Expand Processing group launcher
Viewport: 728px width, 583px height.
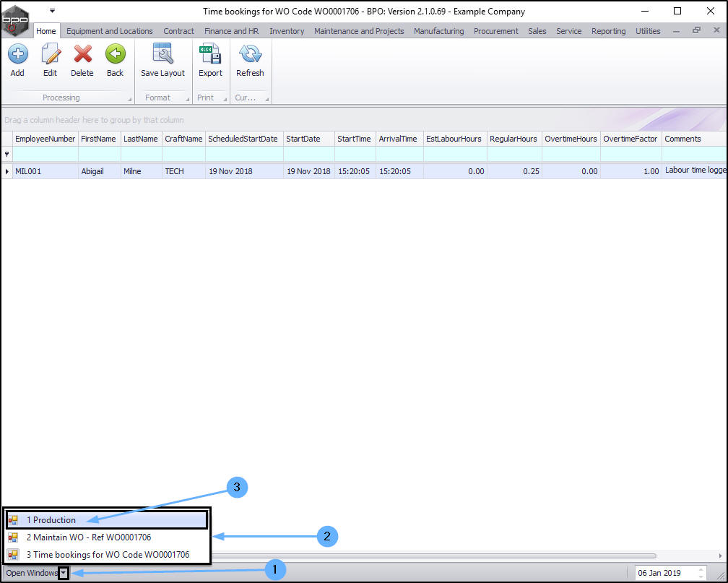click(129, 99)
